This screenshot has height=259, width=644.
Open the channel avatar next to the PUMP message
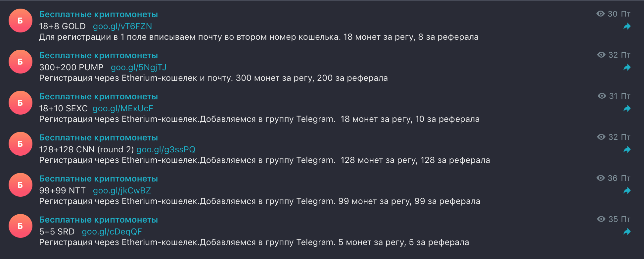click(20, 62)
